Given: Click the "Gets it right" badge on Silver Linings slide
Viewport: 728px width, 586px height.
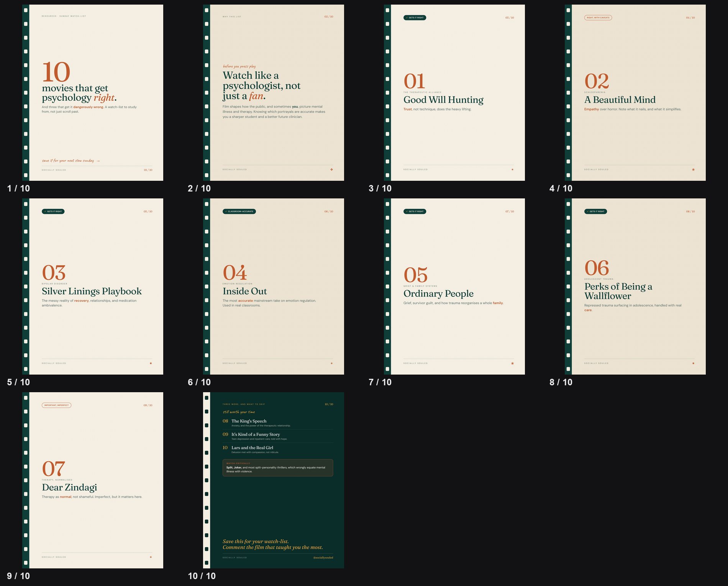Looking at the screenshot, I should coord(53,211).
